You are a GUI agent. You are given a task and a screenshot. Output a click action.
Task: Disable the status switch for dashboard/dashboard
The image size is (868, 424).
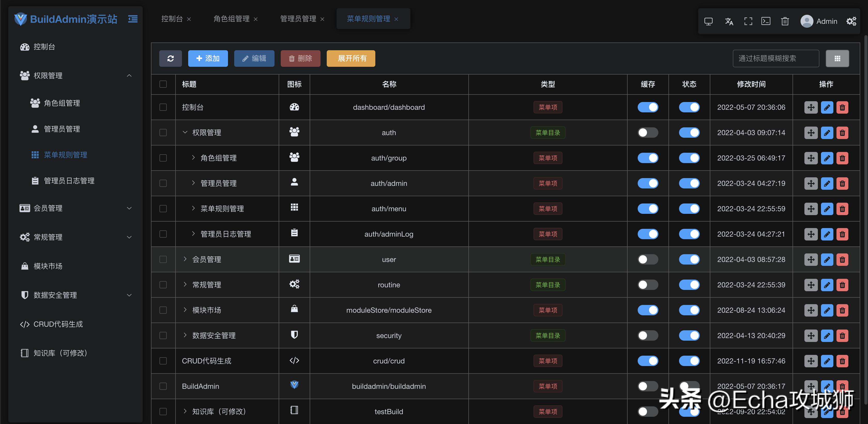coord(689,107)
